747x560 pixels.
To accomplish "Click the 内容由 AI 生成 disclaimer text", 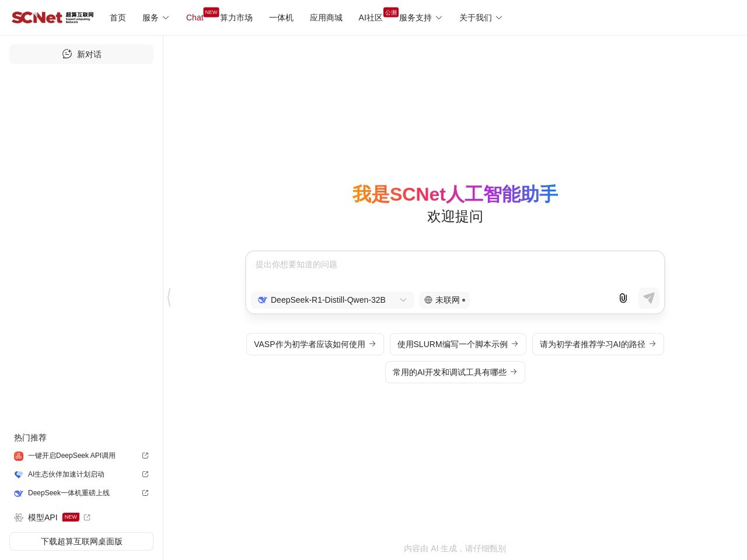I will [455, 548].
